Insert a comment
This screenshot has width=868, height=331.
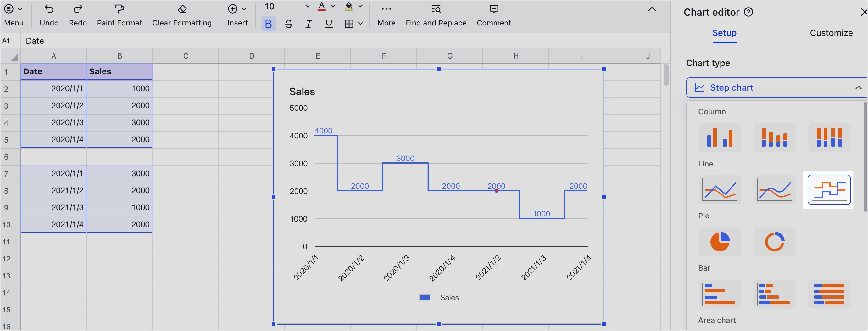(494, 15)
